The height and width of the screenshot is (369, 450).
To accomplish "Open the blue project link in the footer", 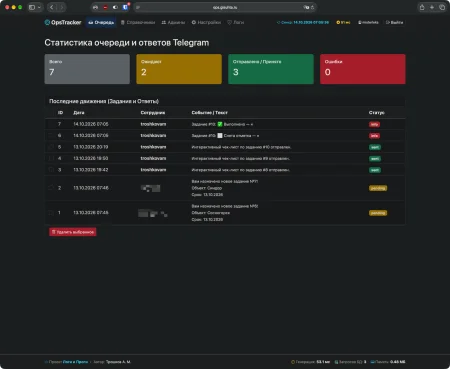I will (75, 362).
